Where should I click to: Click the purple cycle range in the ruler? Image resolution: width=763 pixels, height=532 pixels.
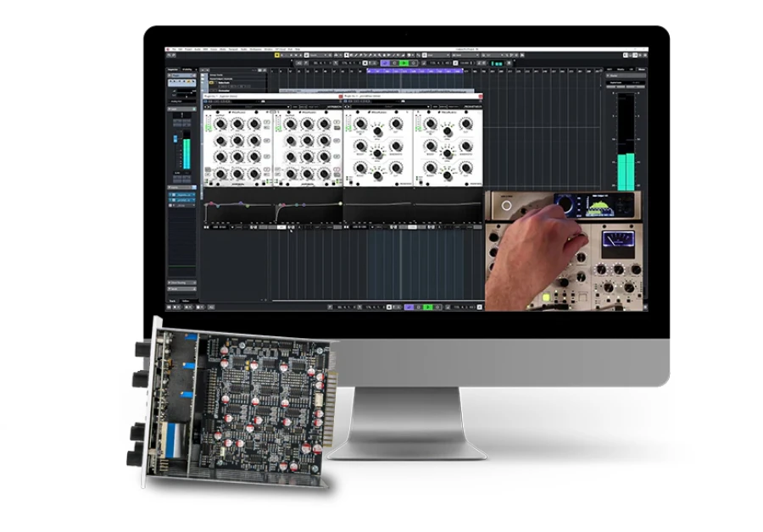415,71
